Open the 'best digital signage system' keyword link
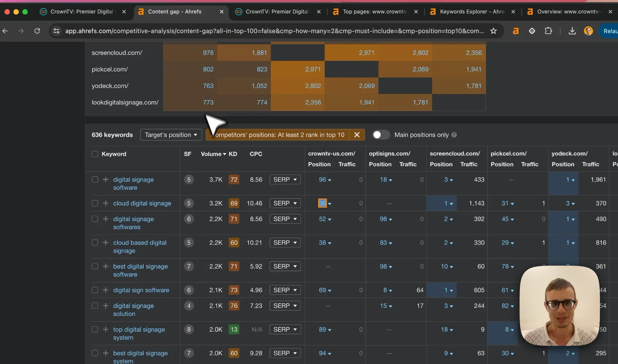Screen dimensions: 618x364 click(x=140, y=357)
